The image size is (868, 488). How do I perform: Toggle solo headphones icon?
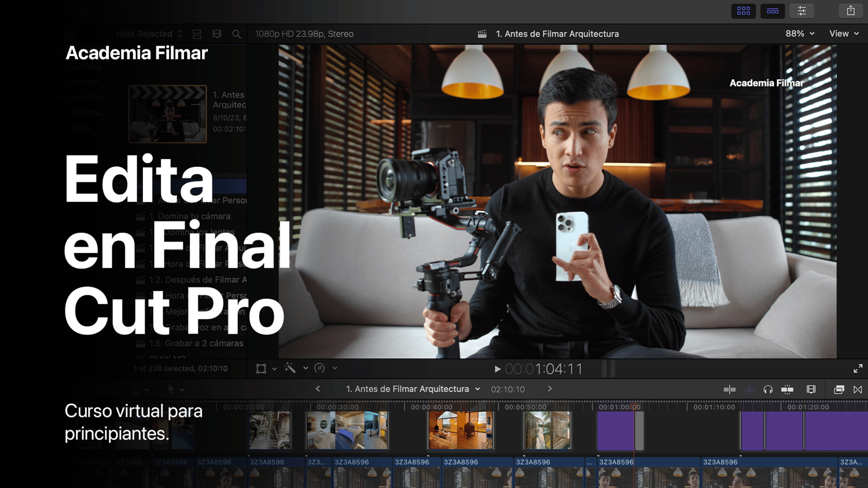pos(768,390)
